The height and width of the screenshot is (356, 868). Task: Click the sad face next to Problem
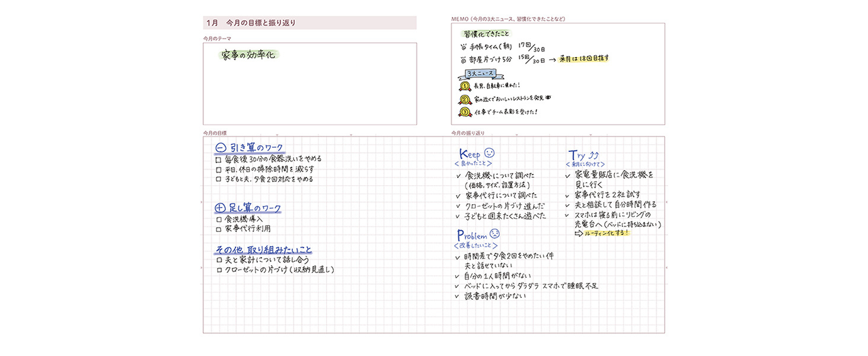pos(495,234)
